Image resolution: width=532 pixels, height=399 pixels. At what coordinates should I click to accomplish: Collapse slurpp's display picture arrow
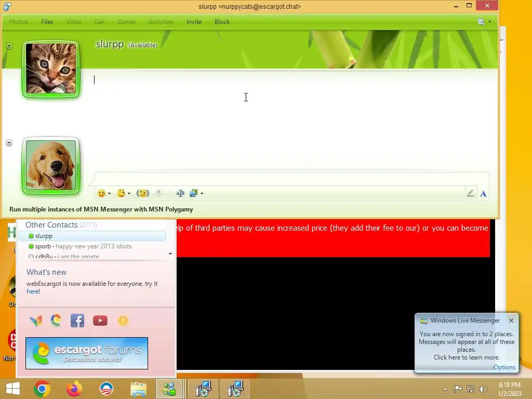(9, 46)
